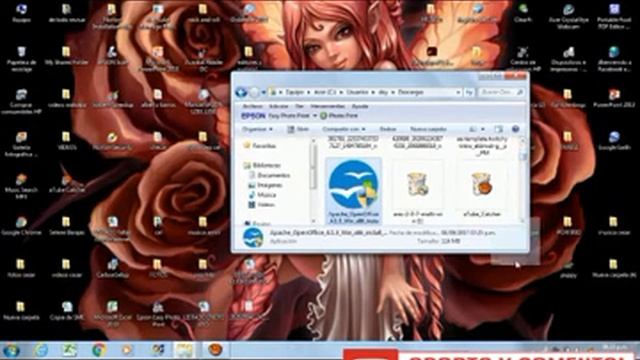Image resolution: width=640 pixels, height=360 pixels.
Task: Open the aTube Catcher desktop shortcut
Action: coord(67,184)
